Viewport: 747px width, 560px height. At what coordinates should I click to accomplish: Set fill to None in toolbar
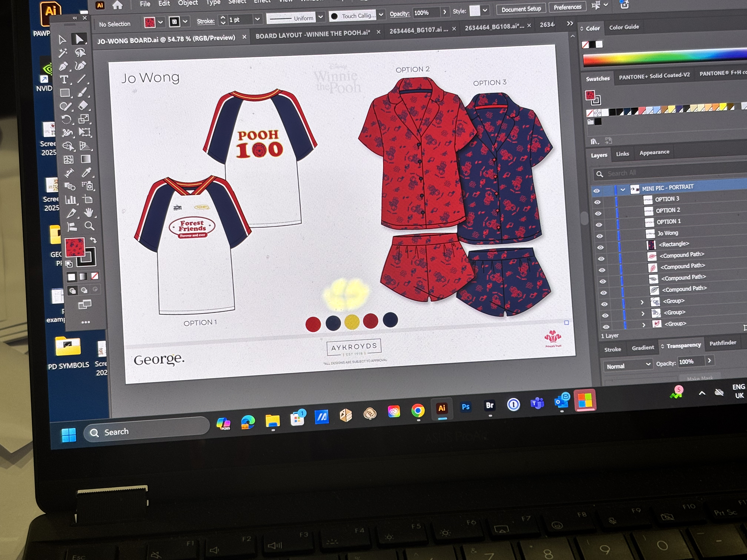pyautogui.click(x=95, y=276)
